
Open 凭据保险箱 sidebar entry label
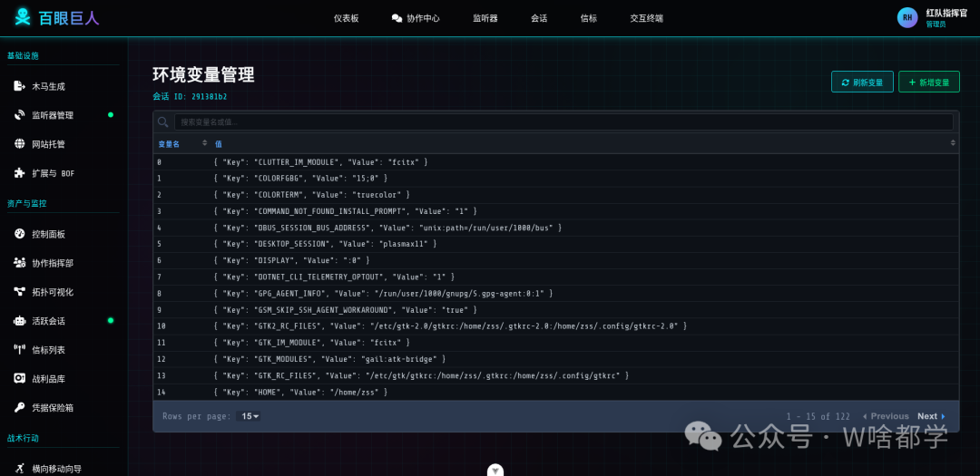tap(53, 408)
